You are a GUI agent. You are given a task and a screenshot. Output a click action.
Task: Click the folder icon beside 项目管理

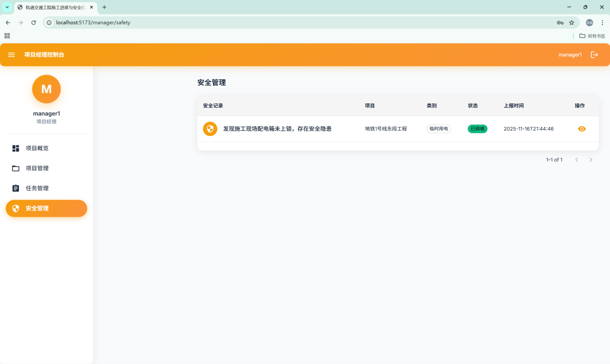click(16, 168)
